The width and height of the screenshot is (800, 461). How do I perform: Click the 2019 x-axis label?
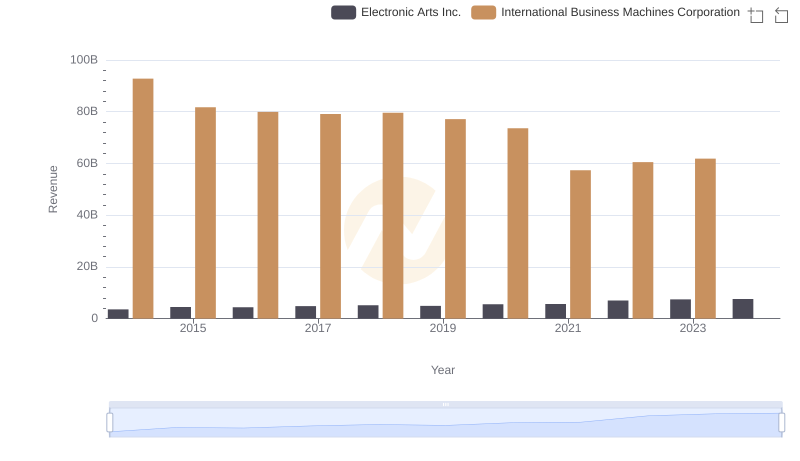pos(443,328)
